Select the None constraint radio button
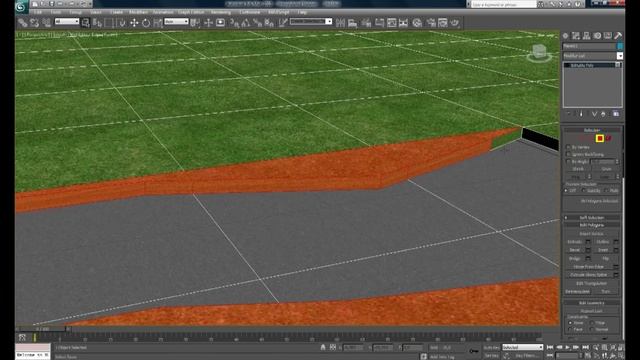This screenshot has height=360, width=640. click(570, 323)
